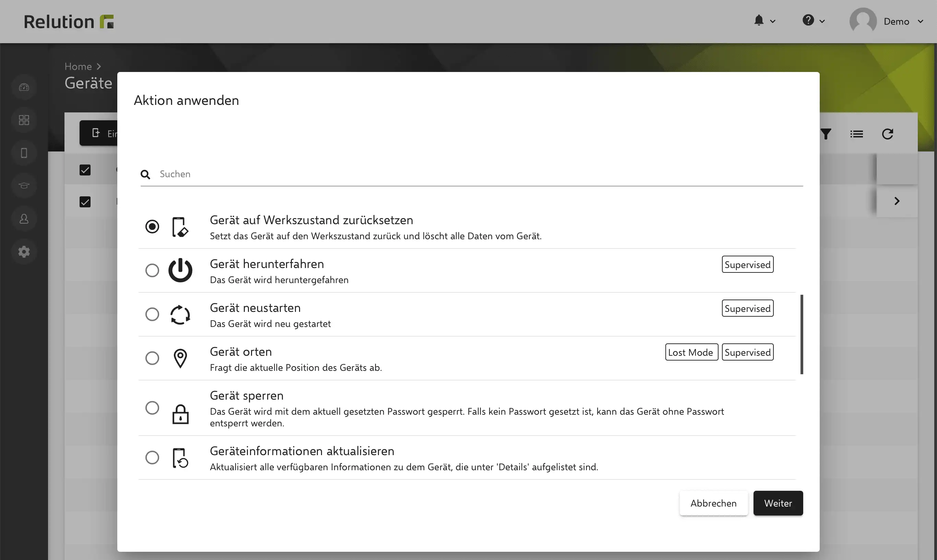Click the Relution logo
This screenshot has height=560, width=937.
coord(69,22)
